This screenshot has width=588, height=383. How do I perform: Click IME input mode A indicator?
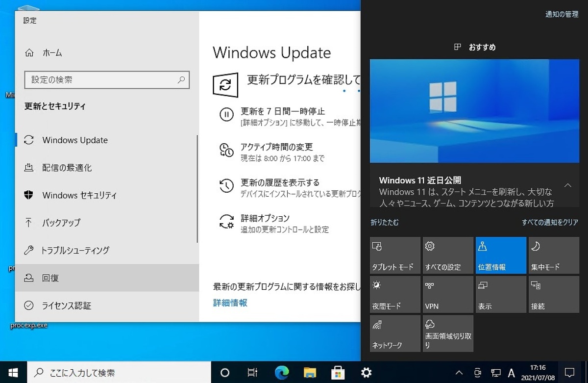point(512,373)
